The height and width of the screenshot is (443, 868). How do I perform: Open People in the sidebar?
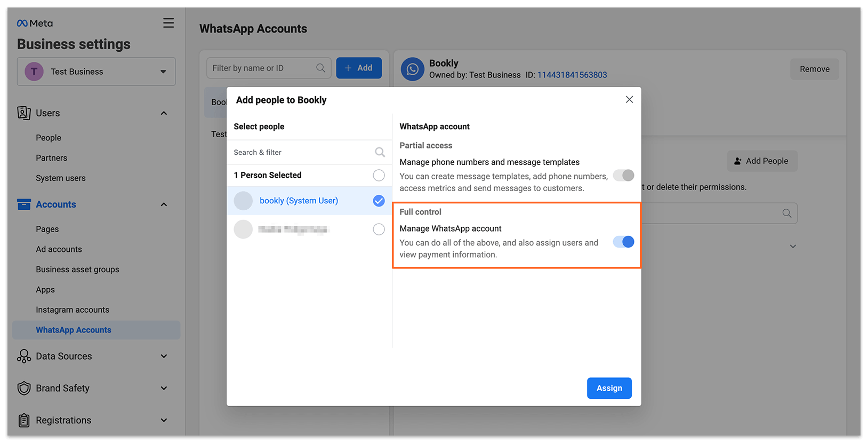click(49, 138)
